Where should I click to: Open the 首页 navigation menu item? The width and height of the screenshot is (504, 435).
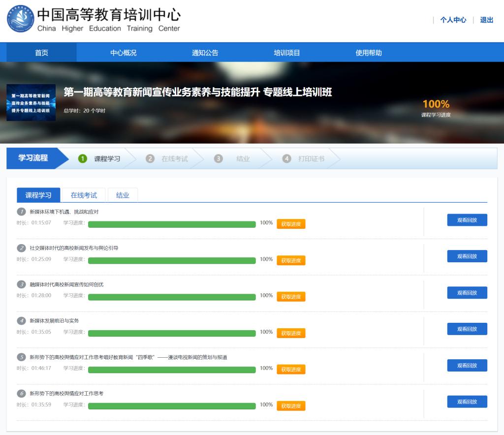click(41, 53)
